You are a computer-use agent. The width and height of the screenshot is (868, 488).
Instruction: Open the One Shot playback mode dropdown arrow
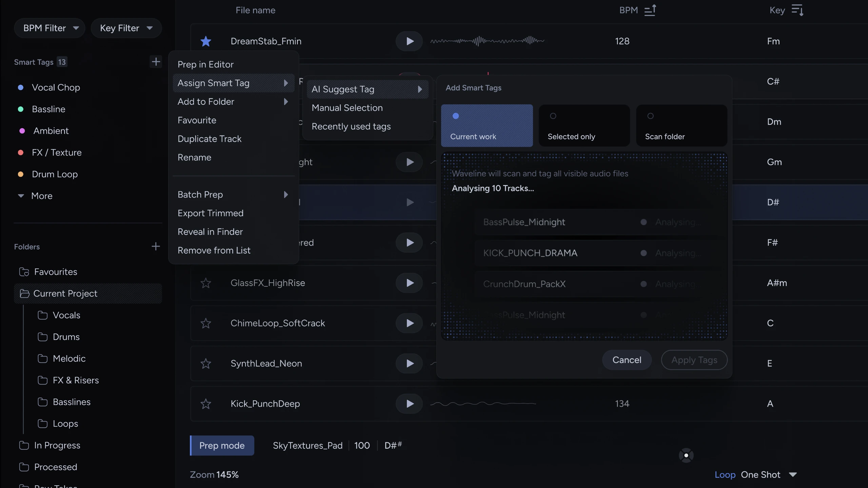pos(793,475)
